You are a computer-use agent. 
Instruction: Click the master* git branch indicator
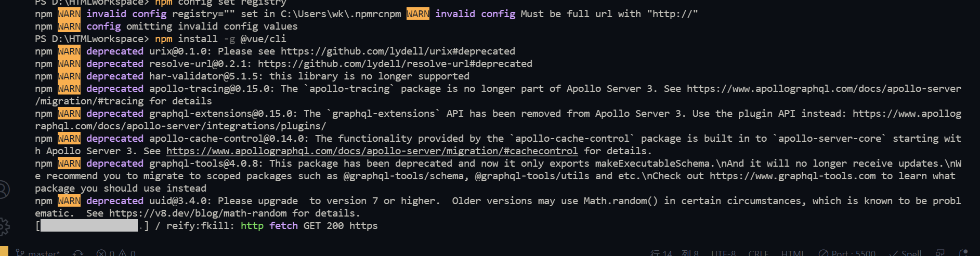pos(38,253)
